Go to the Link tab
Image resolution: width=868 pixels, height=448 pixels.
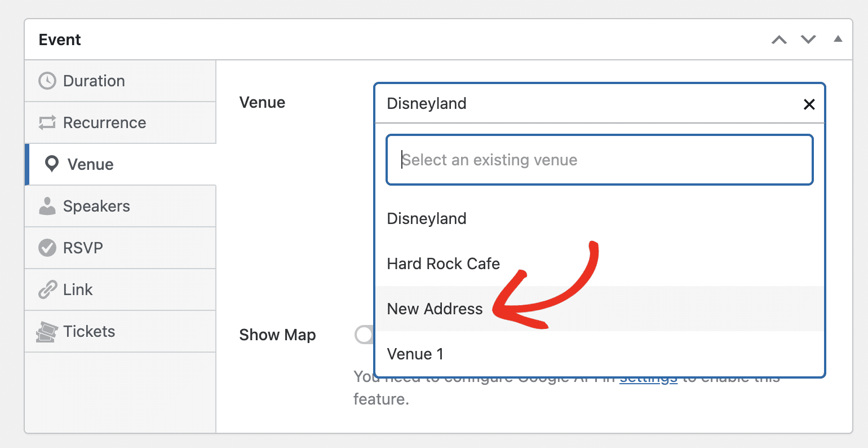tap(121, 289)
